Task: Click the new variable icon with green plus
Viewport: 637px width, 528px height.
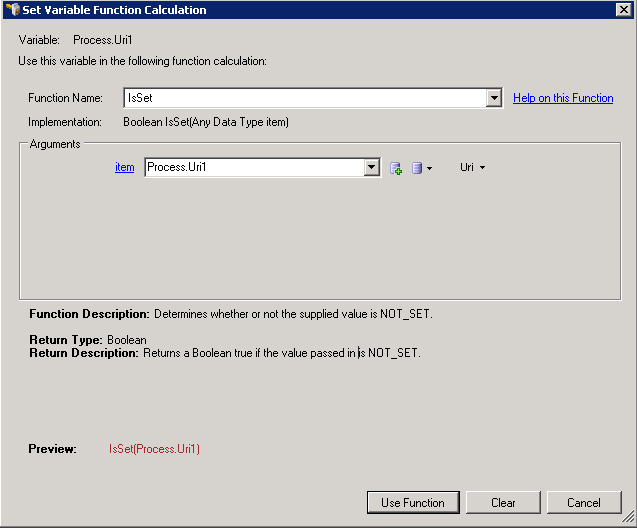Action: click(x=396, y=168)
